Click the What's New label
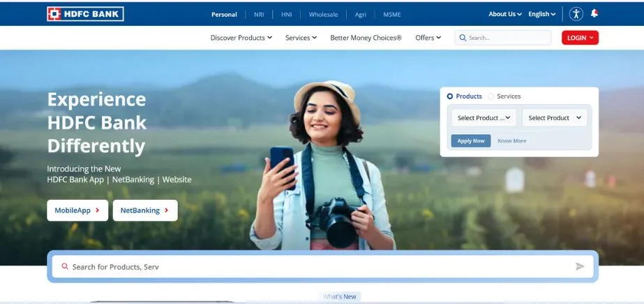Viewport: 644px width, 304px height. coord(340,296)
